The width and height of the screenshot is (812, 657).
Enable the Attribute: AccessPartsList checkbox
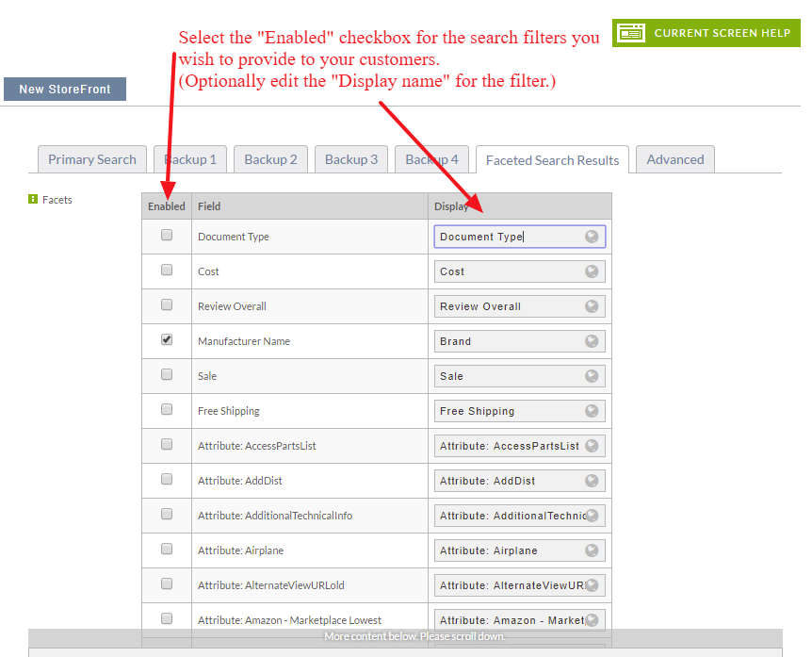coord(167,444)
